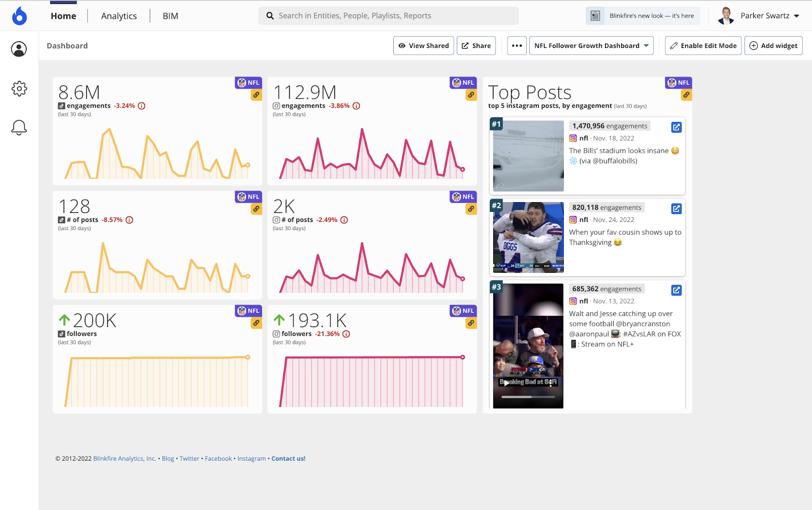Click NFL badge on Top Posts widget

click(679, 83)
